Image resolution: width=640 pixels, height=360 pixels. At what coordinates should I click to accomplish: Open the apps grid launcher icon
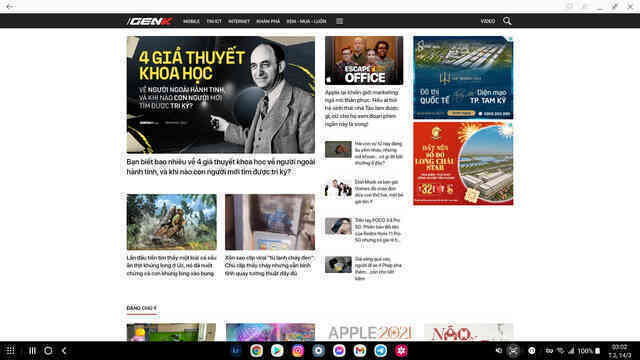coord(10,351)
